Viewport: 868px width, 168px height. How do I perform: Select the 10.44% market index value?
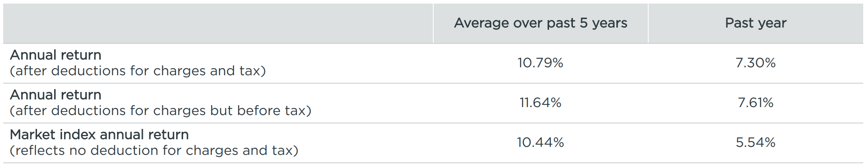[x=540, y=143]
